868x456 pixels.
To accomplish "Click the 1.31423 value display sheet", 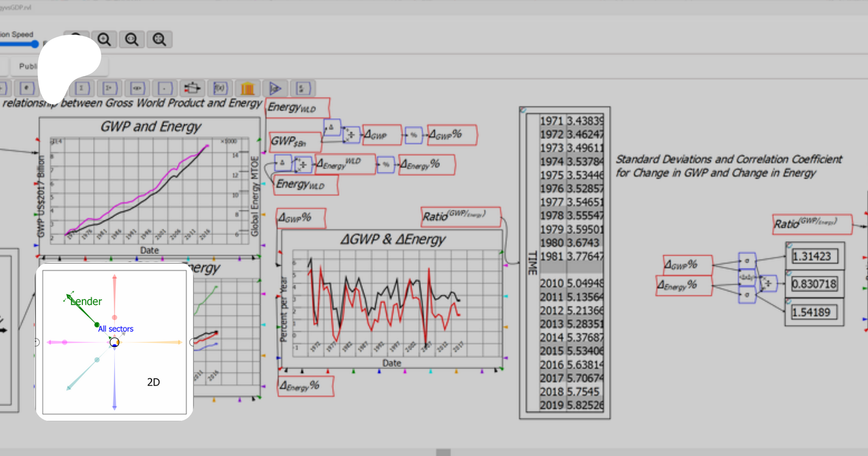I will pyautogui.click(x=814, y=256).
